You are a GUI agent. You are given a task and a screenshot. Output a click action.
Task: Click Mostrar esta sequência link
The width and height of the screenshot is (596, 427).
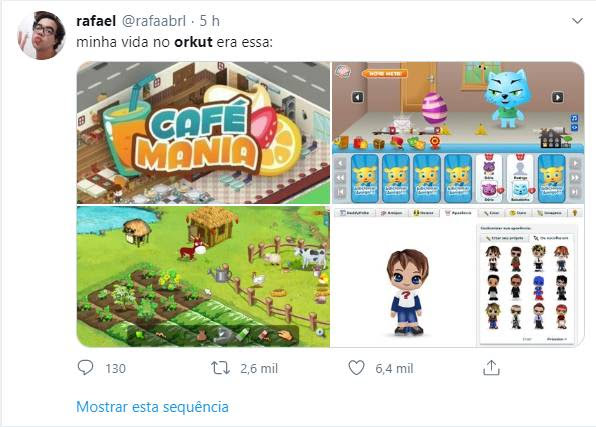tap(152, 406)
